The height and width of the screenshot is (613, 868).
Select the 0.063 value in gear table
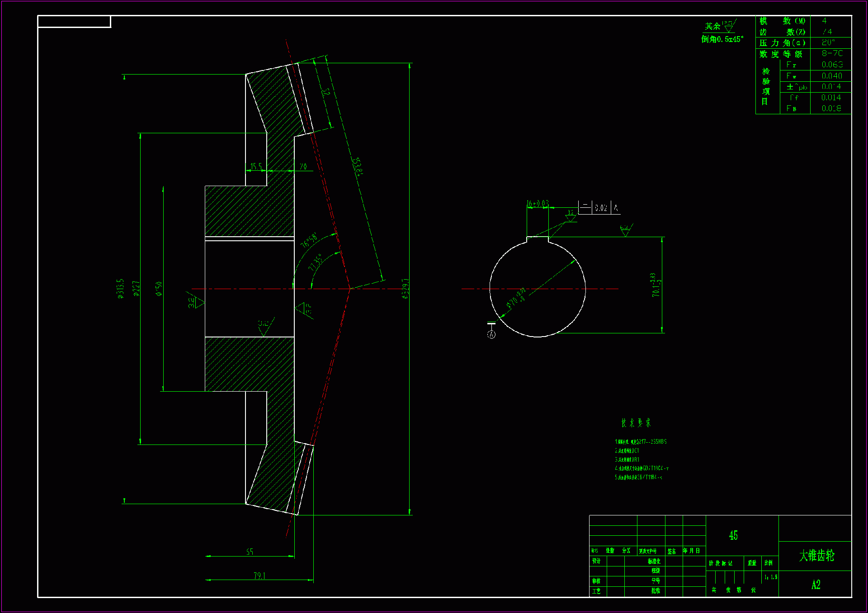pos(832,65)
